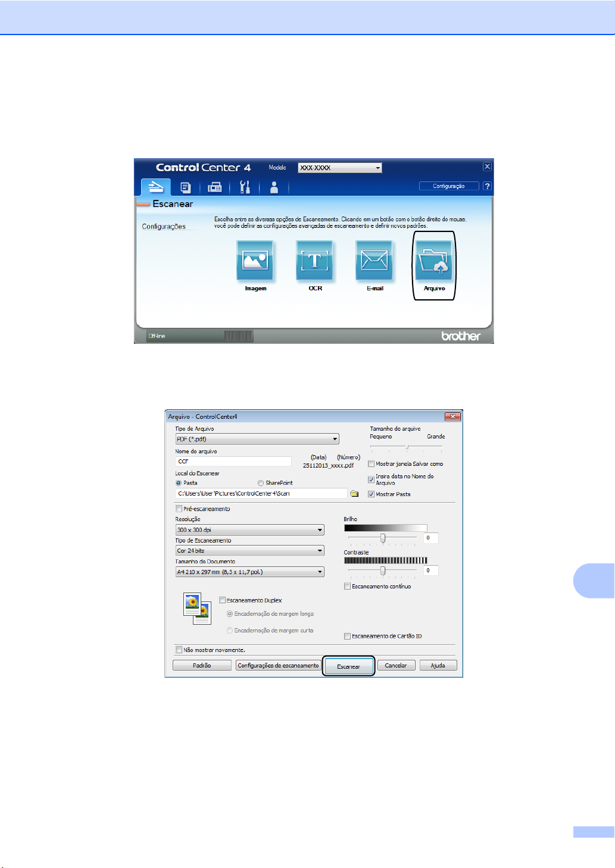
Task: Click the Cancelar button
Action: tap(396, 665)
